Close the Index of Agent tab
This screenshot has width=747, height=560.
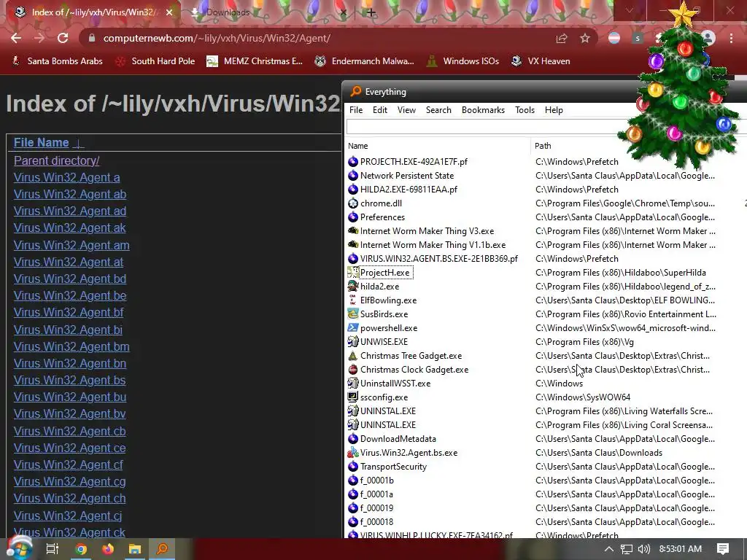pos(169,12)
